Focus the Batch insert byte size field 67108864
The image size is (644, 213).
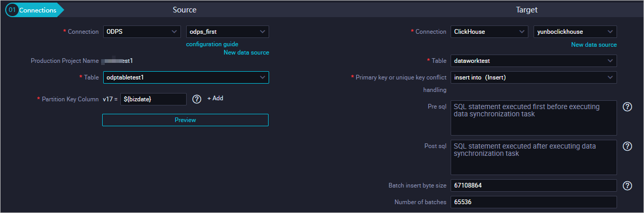point(534,185)
